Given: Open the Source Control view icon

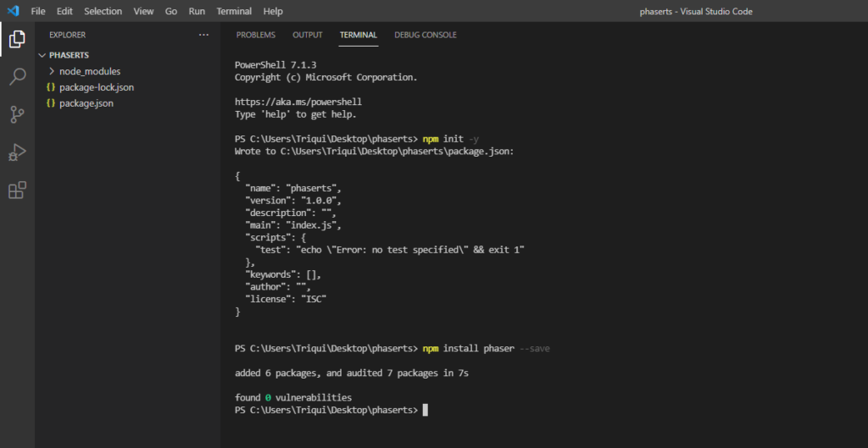Looking at the screenshot, I should (x=17, y=114).
